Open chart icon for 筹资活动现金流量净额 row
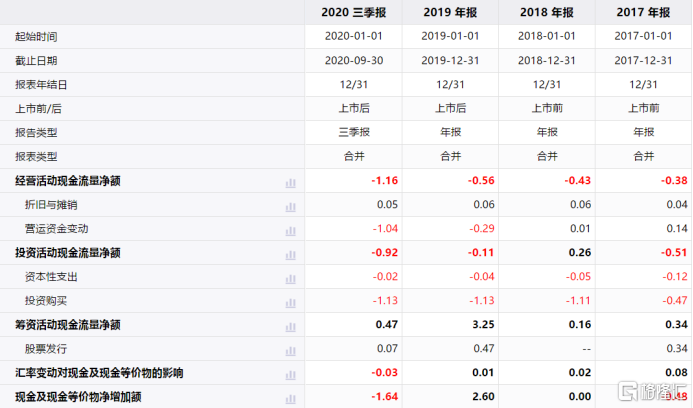Viewport: 693px width, 408px height. [x=290, y=327]
